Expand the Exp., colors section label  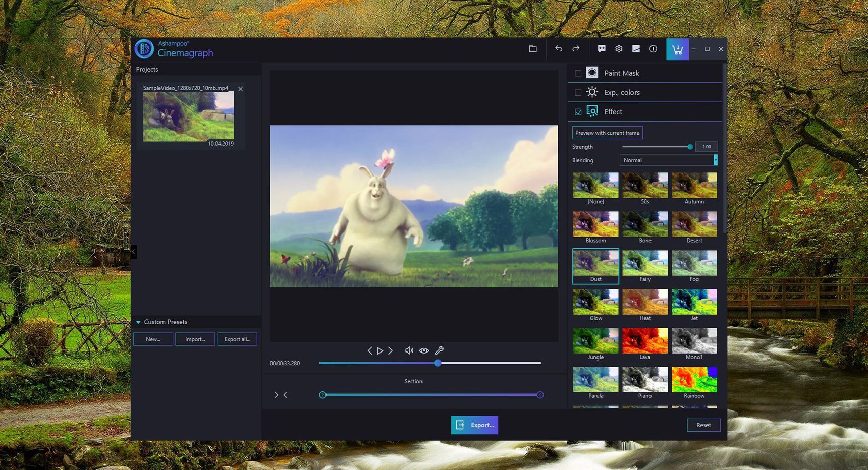click(622, 92)
